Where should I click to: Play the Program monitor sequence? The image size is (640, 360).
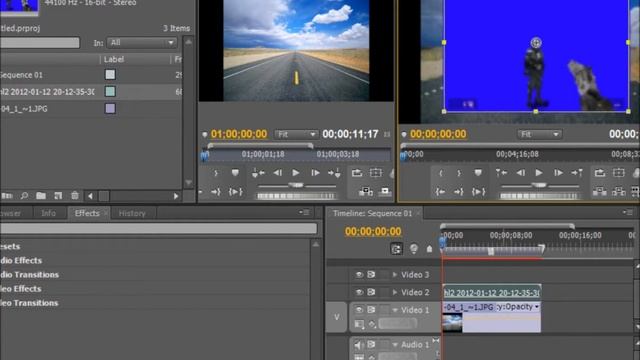coord(539,173)
